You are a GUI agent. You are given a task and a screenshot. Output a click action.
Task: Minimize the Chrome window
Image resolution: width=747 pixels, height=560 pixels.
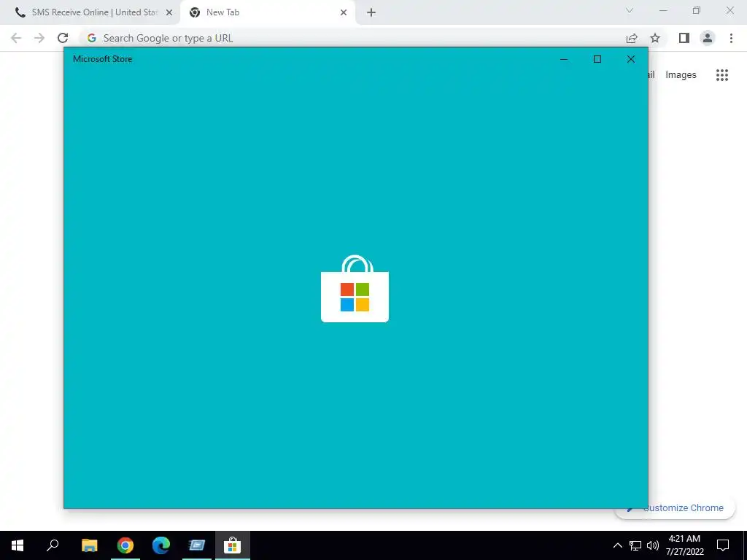click(x=663, y=10)
